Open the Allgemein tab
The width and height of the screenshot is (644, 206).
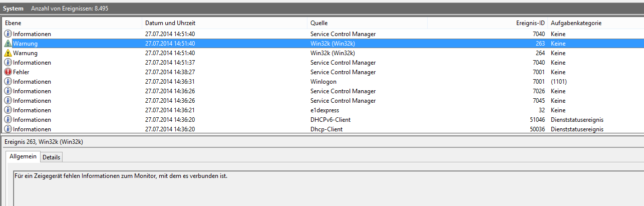click(x=23, y=157)
